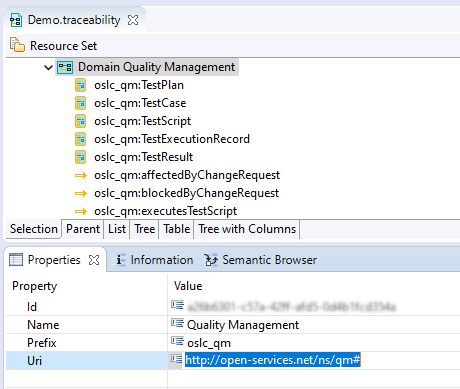Click the Properties view table icon
460x389 pixels.
pyautogui.click(x=16, y=260)
